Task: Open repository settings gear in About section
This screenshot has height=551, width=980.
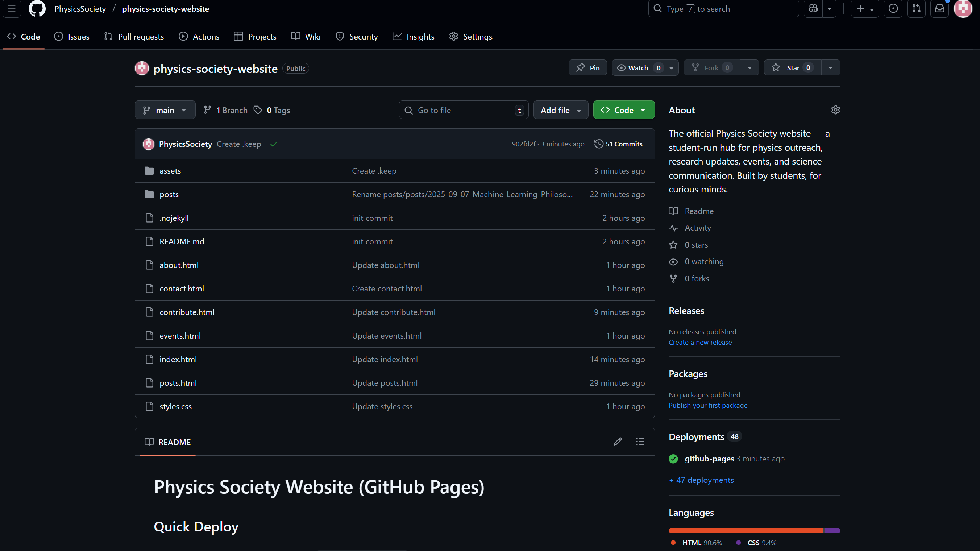Action: [835, 109]
